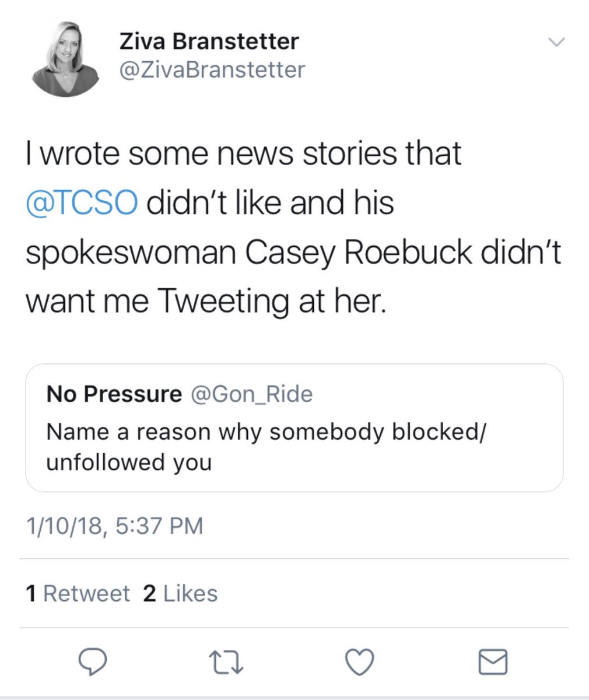Screen dimensions: 589x700
Task: Open the tweet options chevron menu
Action: click(556, 42)
